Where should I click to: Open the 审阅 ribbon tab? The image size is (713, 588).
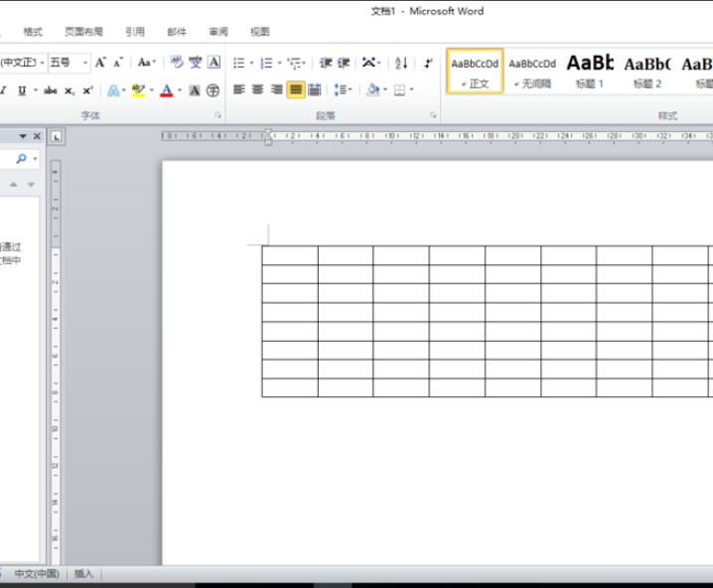pos(218,32)
